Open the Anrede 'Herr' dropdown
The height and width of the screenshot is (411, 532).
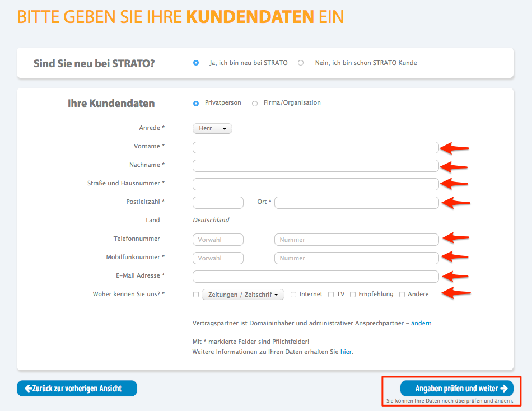[212, 128]
